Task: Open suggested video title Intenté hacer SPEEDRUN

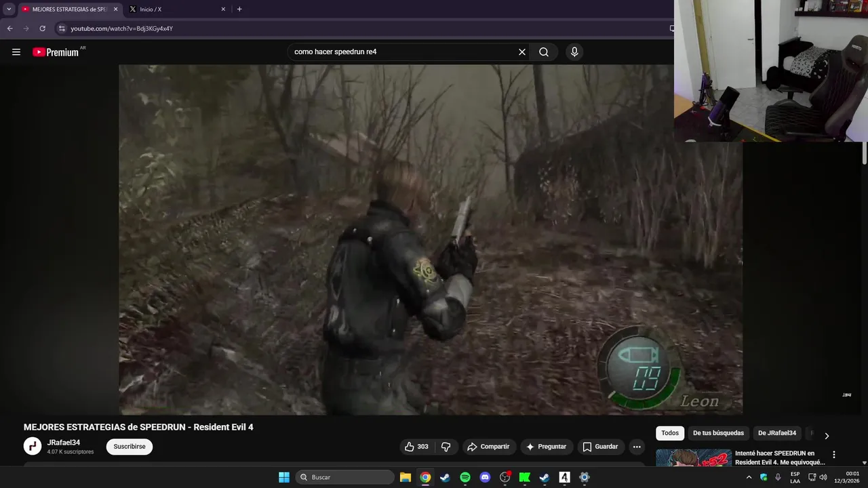Action: coord(779,457)
